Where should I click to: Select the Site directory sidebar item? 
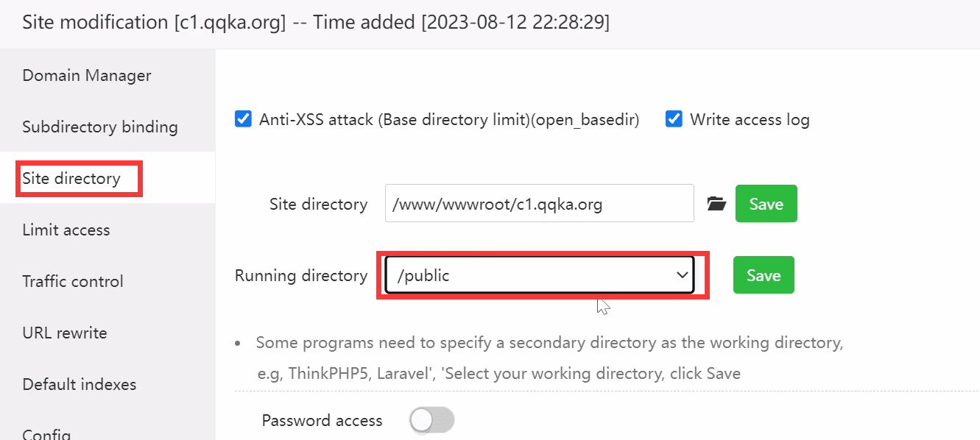71,178
